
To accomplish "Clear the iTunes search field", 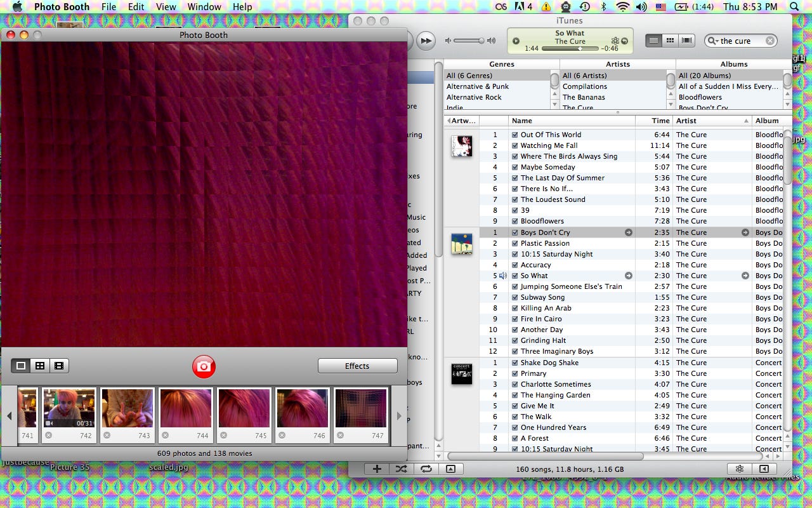I will [x=769, y=41].
